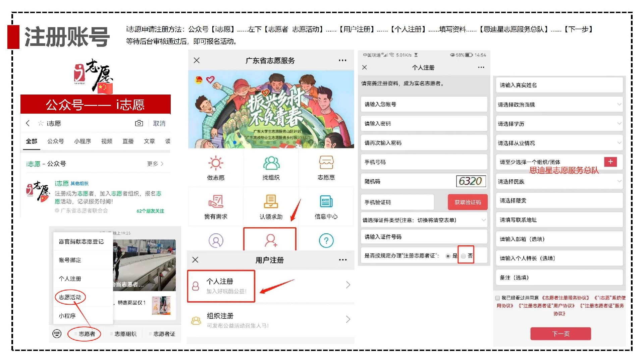The height and width of the screenshot is (362, 644).
Task: Select 帐号绑定 in popup menu
Action: click(x=70, y=260)
